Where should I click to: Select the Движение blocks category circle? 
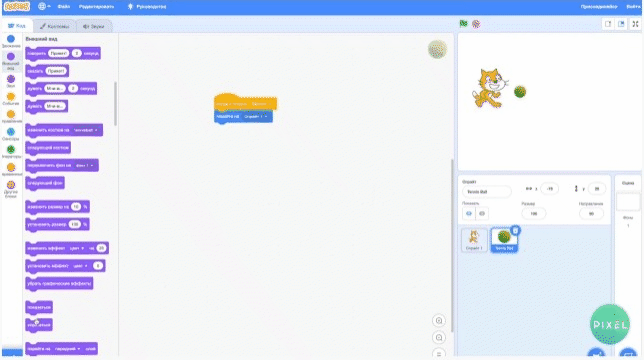click(11, 39)
